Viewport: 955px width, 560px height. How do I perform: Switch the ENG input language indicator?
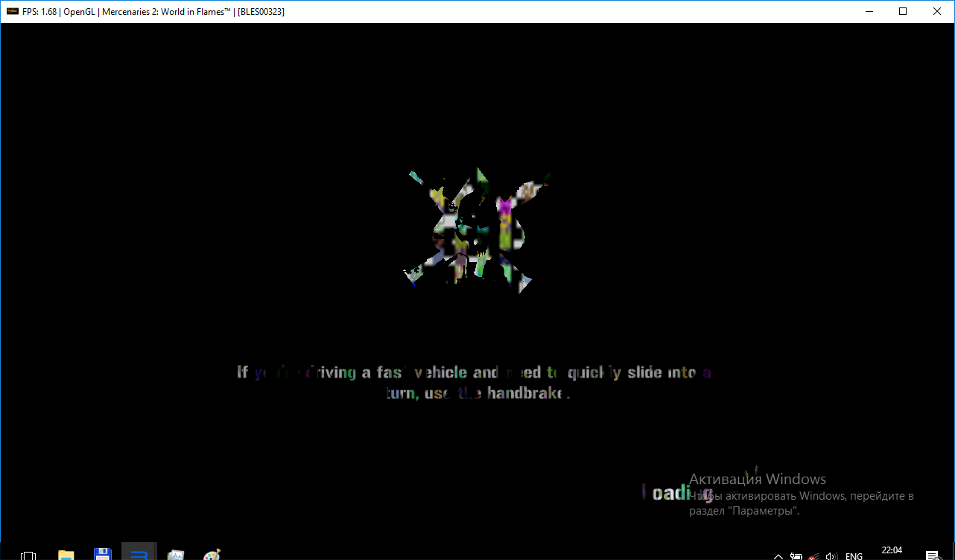[854, 556]
